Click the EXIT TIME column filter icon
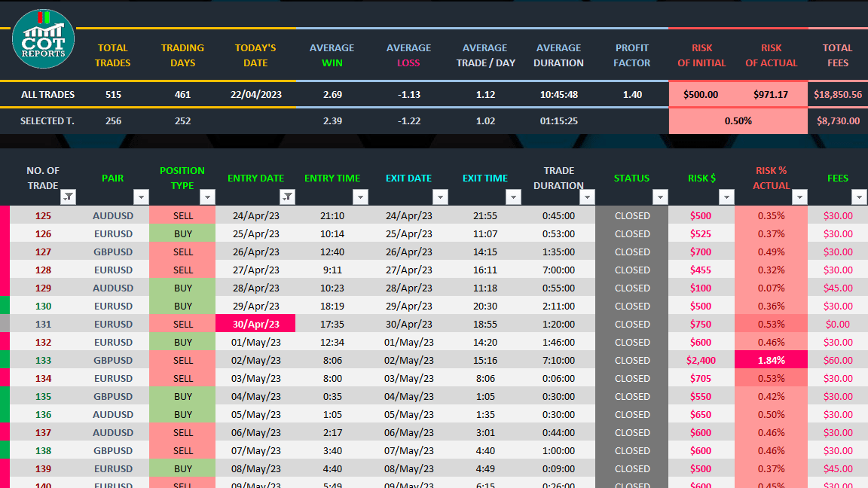Screen dimensions: 868x488 (513, 197)
